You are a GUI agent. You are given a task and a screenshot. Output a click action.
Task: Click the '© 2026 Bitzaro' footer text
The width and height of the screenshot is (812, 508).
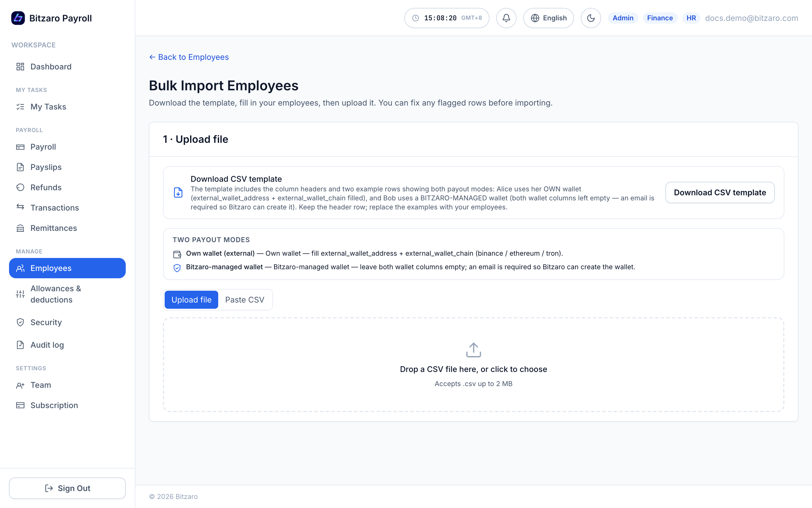(173, 497)
